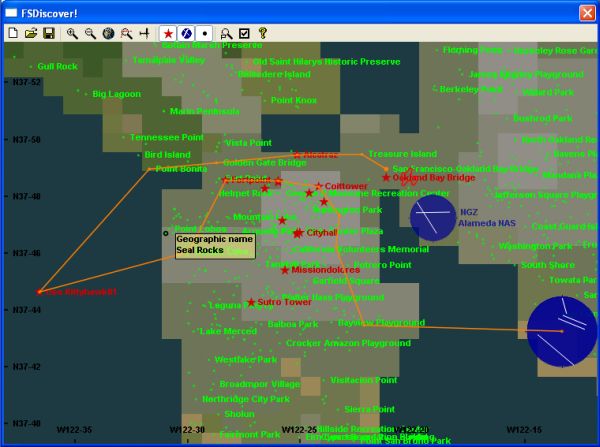Click the red-handled magnifier toolbar icon
This screenshot has height=447, width=600.
(126, 33)
